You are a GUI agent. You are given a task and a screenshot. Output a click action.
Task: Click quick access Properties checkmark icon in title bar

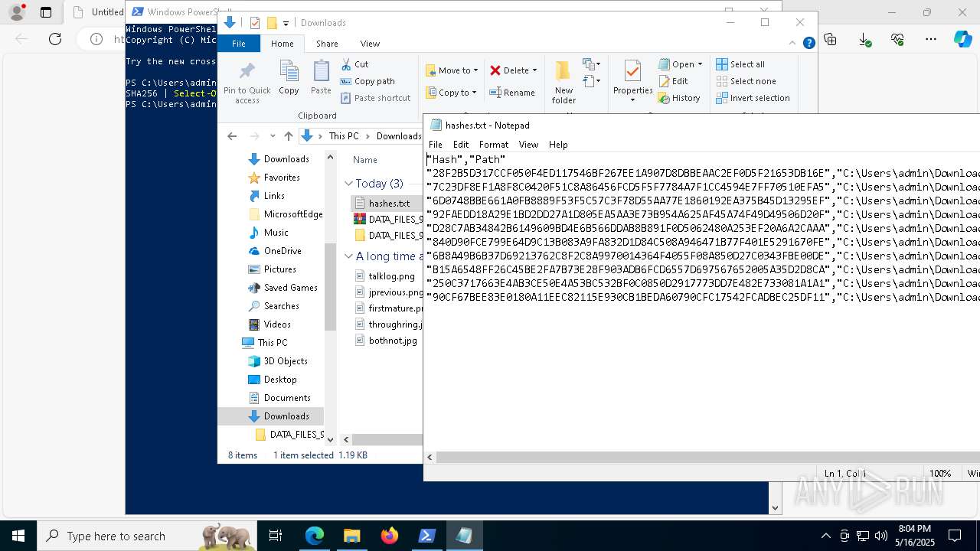[x=255, y=23]
